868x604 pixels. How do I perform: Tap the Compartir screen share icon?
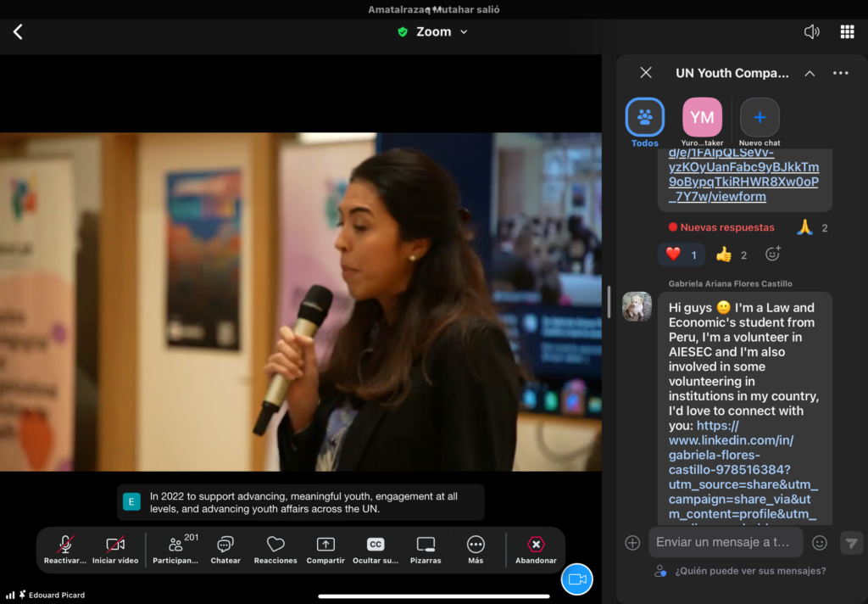325,549
